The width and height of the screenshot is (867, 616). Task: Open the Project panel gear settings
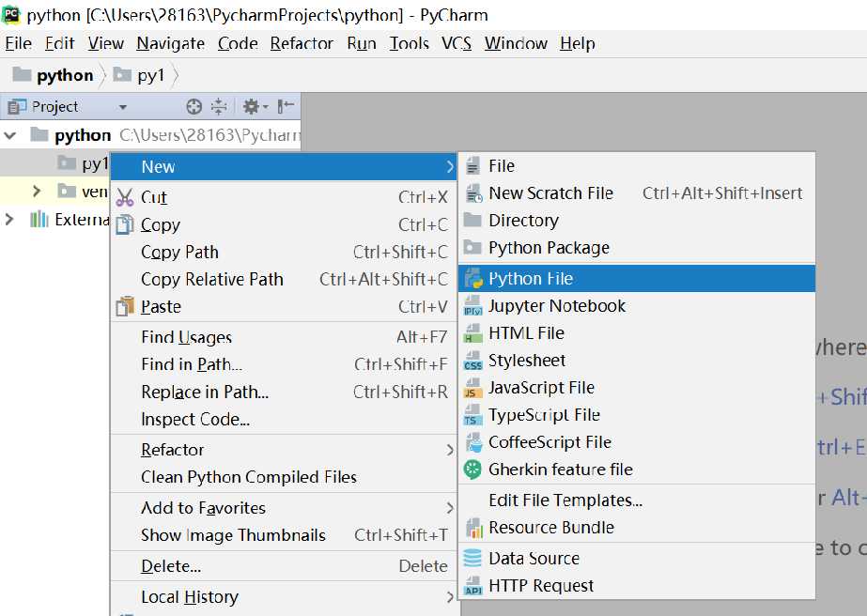[255, 106]
